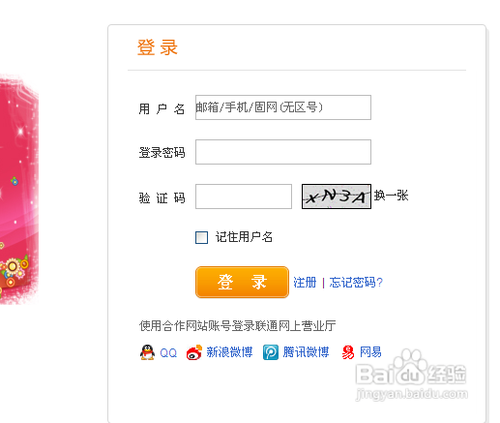Open the 忘记密码? link
The image size is (500, 423).
[x=356, y=282]
